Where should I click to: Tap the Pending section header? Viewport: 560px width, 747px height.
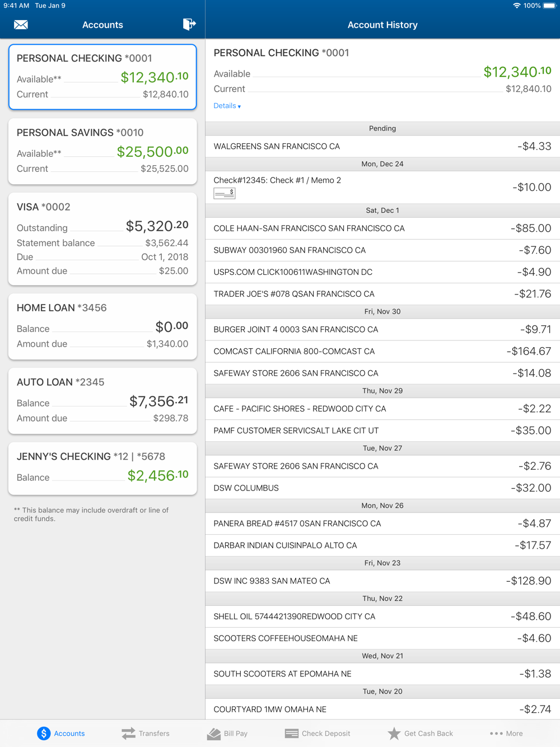click(x=382, y=128)
